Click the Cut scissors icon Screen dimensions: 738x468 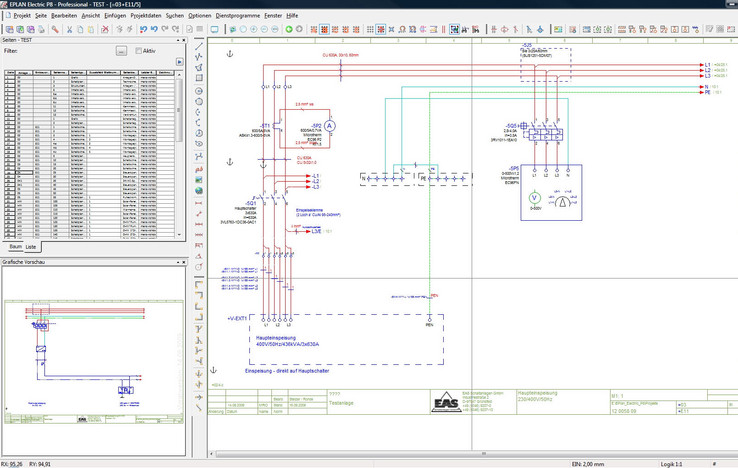(69, 29)
